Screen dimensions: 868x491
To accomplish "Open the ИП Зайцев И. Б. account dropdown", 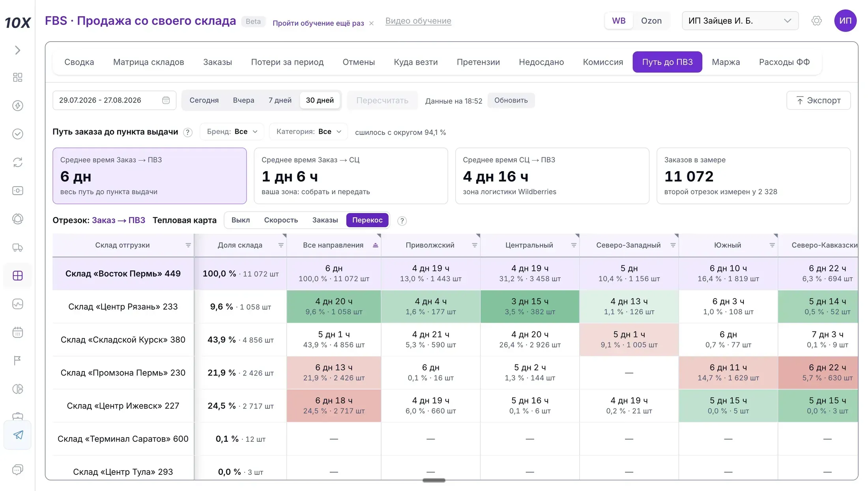I will pyautogui.click(x=740, y=21).
